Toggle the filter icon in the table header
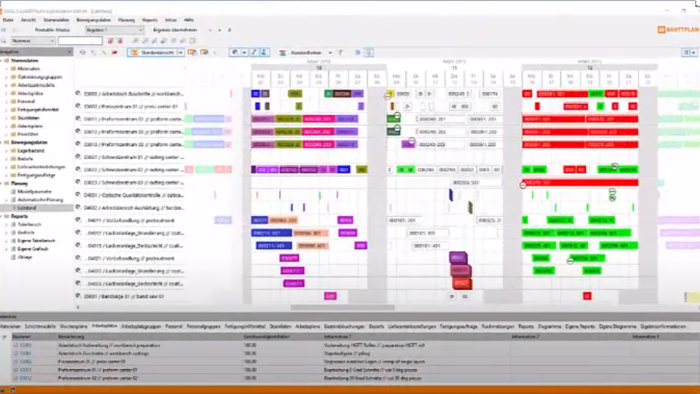This screenshot has width=700, height=394. [x=4, y=337]
